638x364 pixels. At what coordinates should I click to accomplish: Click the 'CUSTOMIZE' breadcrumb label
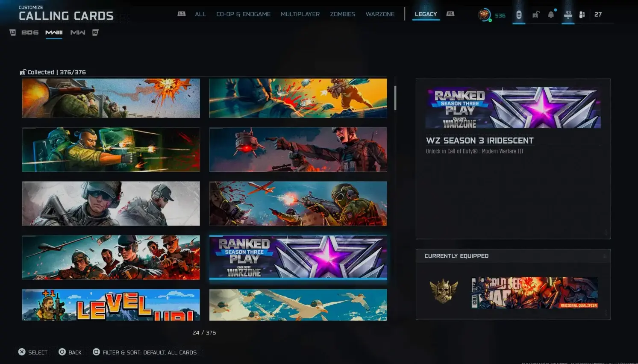(31, 7)
